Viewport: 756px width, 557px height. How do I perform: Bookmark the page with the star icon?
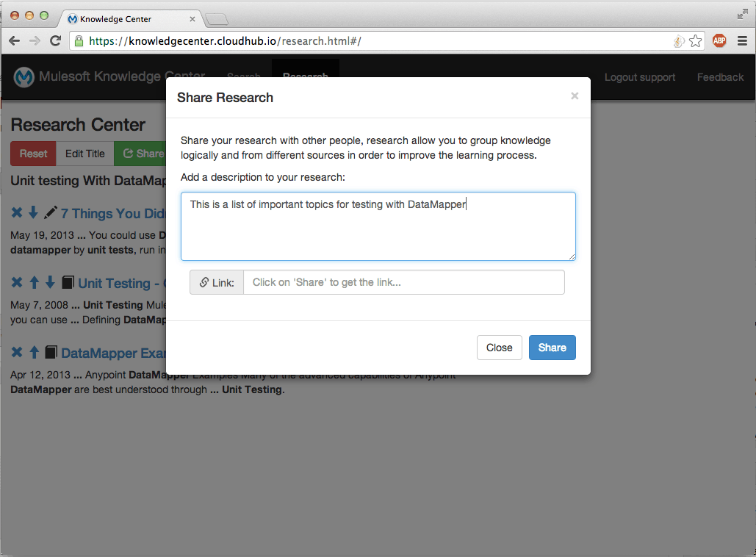(695, 41)
